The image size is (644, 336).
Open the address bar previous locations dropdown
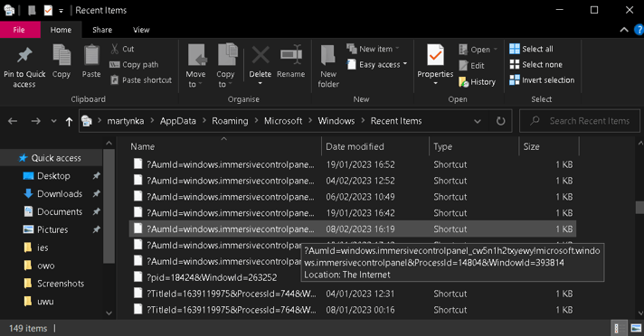478,121
